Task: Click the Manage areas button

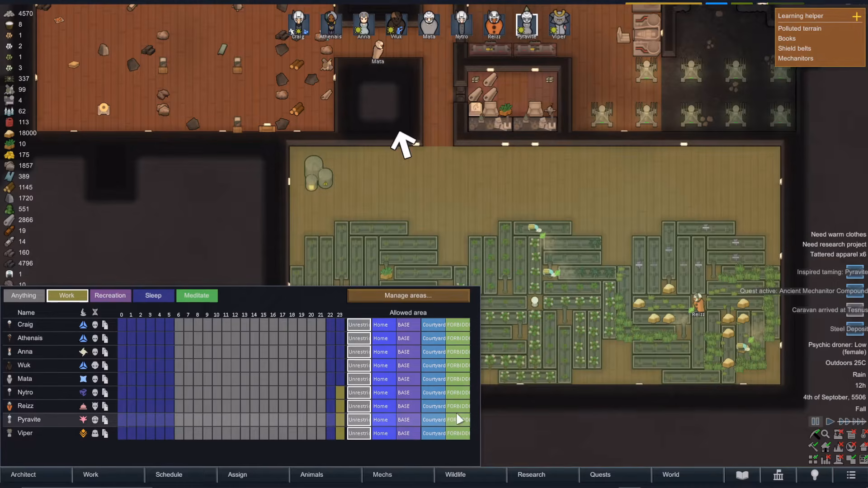Action: [x=408, y=296]
